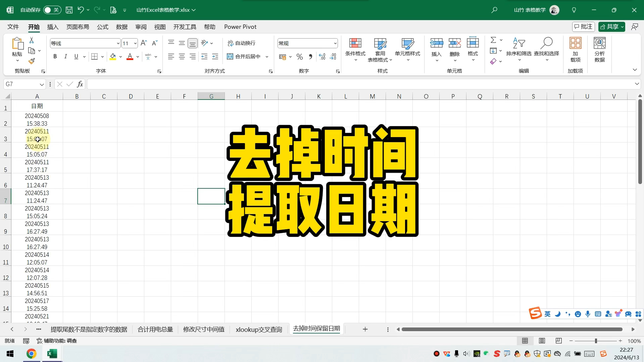
Task: Click the Align Right icon
Action: click(x=193, y=57)
